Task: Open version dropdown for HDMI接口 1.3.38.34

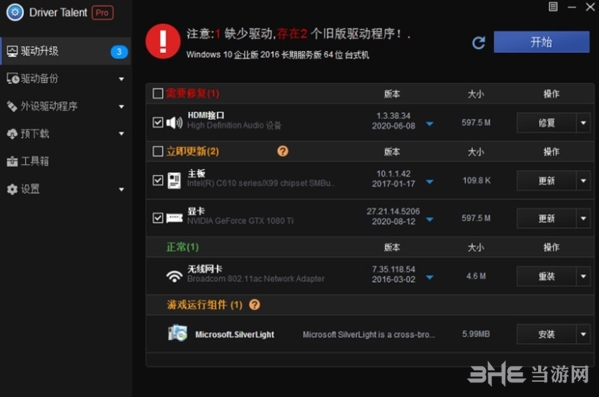Action: [x=430, y=124]
